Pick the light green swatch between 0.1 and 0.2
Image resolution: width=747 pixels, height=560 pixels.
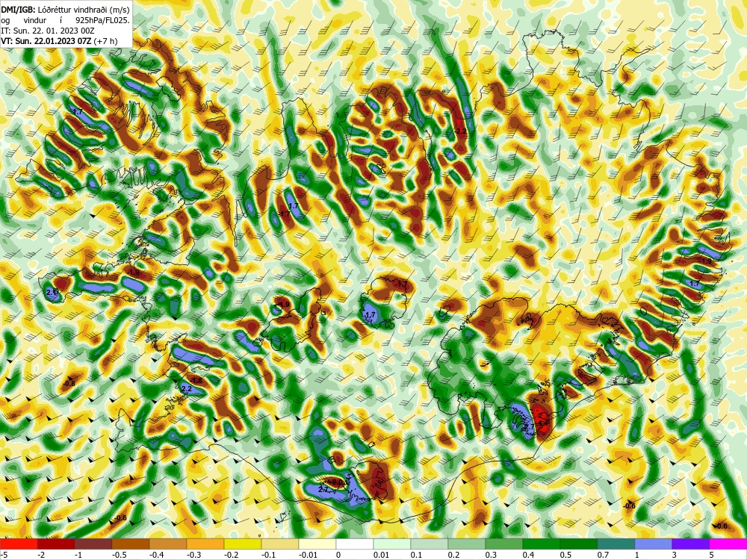pyautogui.click(x=430, y=544)
